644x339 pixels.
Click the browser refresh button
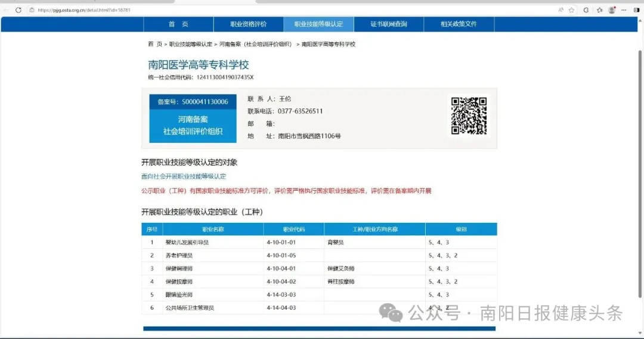[18, 10]
